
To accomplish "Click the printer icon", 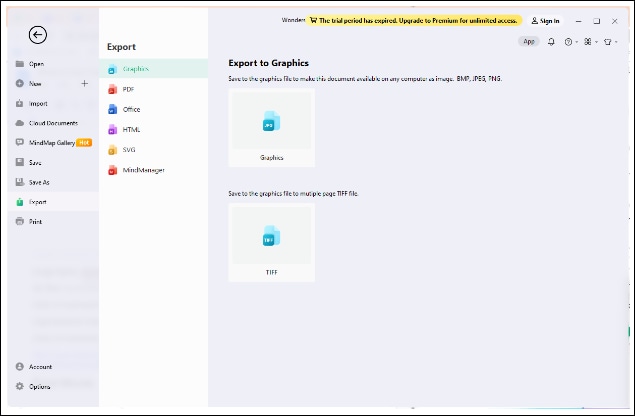I will (x=19, y=221).
